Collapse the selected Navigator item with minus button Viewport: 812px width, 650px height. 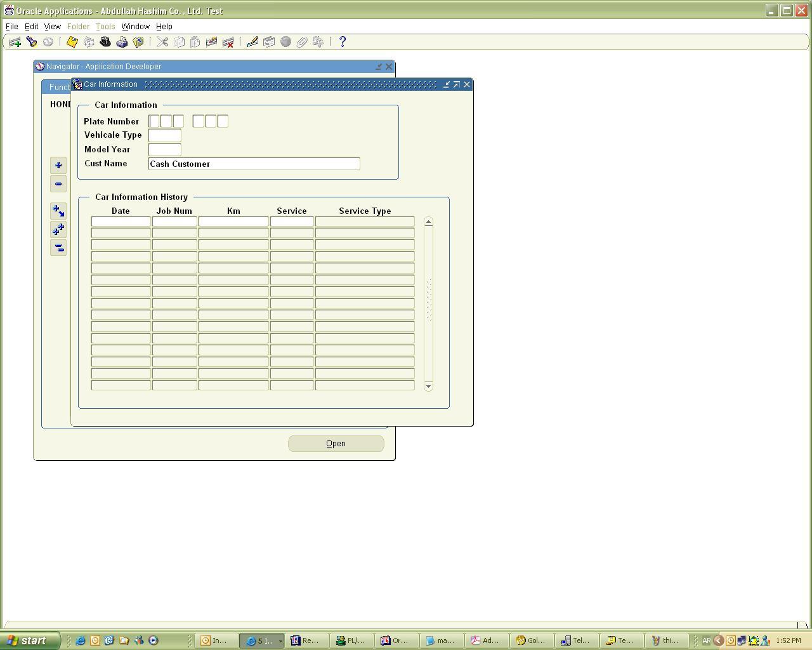pyautogui.click(x=58, y=183)
